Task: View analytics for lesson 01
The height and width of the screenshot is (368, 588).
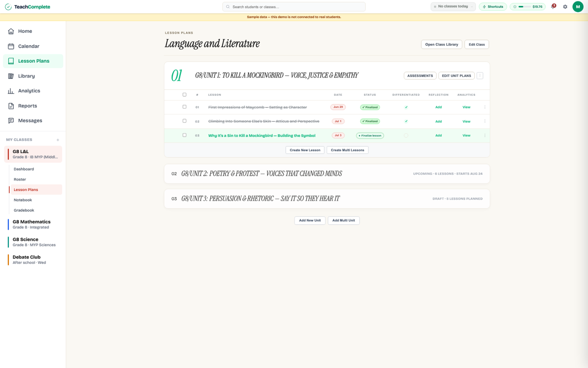Action: (466, 107)
